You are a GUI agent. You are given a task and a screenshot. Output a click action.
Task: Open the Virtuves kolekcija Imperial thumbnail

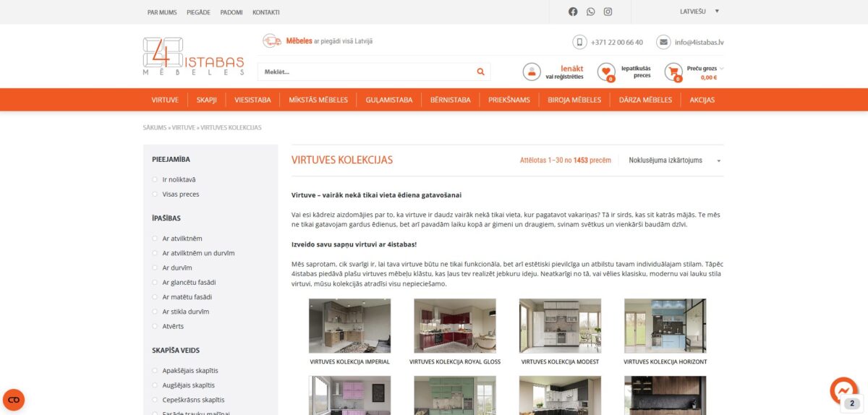click(349, 326)
